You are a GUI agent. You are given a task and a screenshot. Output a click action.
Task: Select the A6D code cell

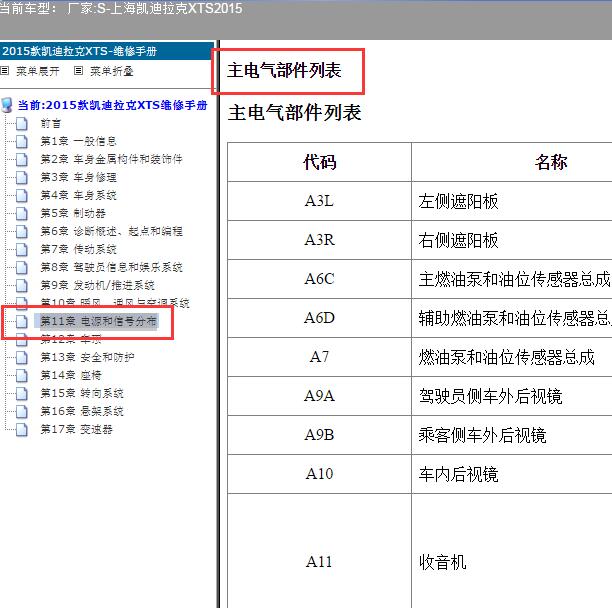(319, 318)
